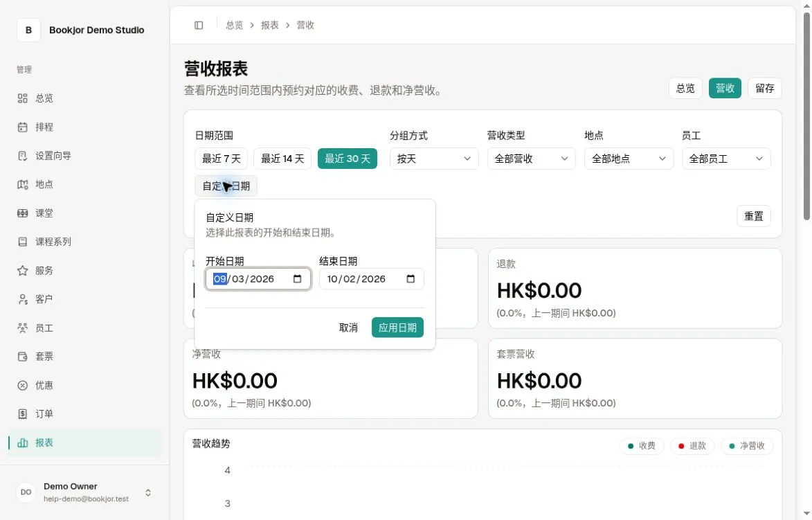Click 取消 in the date popover
This screenshot has height=520, width=812.
click(x=348, y=328)
